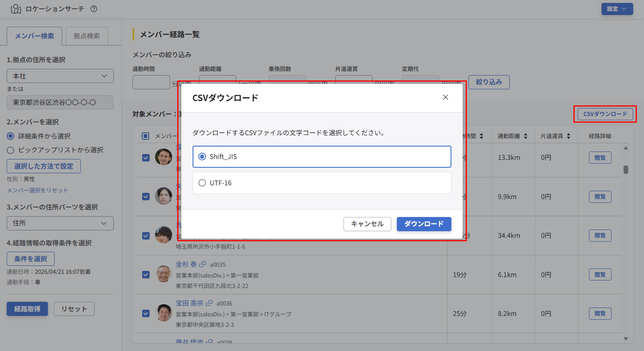
Task: Click the 経路取得 button
Action: click(x=27, y=309)
